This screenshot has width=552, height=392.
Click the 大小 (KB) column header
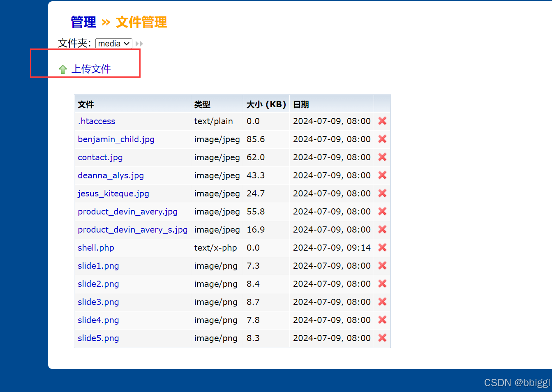point(266,104)
